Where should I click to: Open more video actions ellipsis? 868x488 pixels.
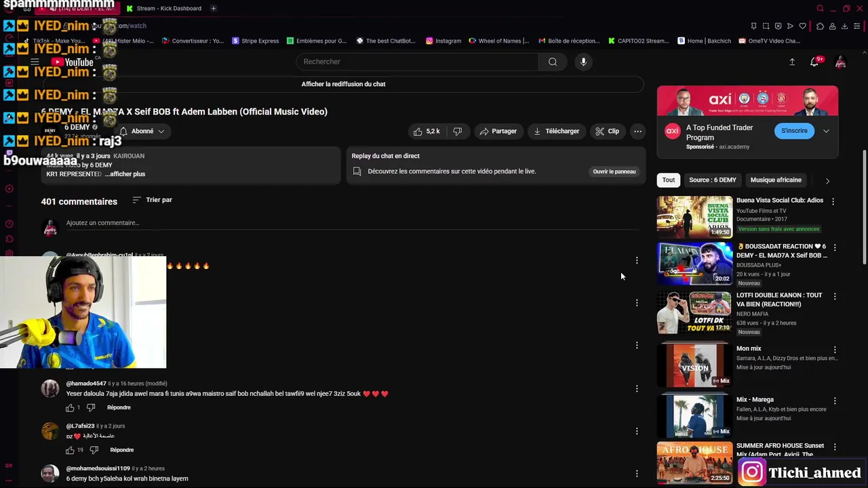(x=637, y=131)
